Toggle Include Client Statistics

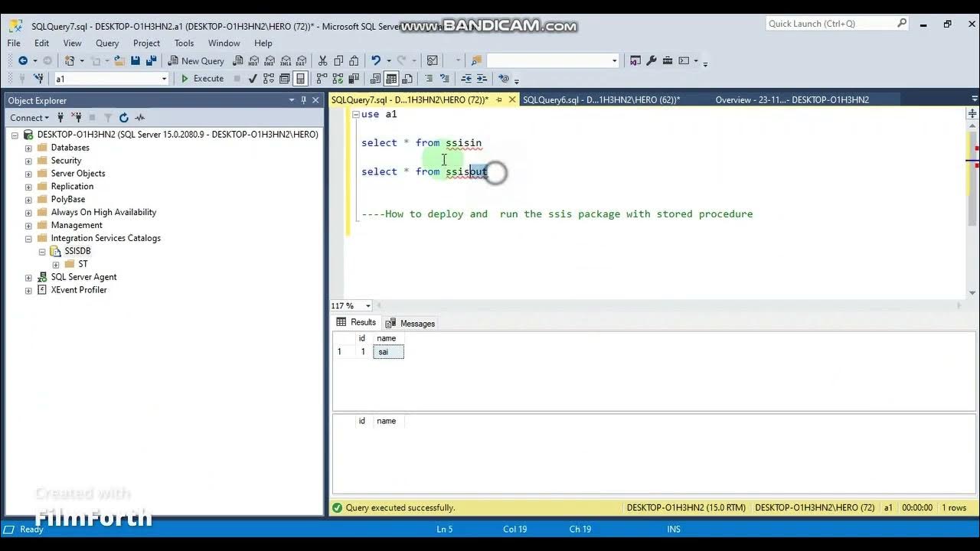point(354,78)
